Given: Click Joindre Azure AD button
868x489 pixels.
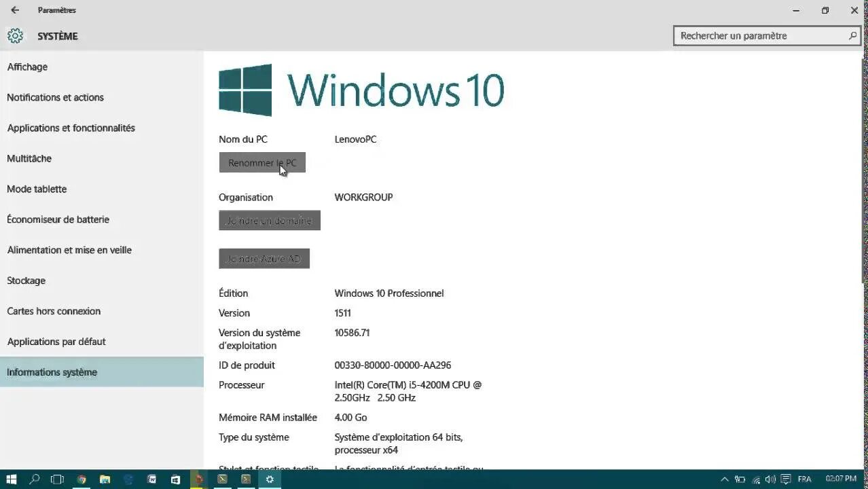Looking at the screenshot, I should click(x=264, y=259).
